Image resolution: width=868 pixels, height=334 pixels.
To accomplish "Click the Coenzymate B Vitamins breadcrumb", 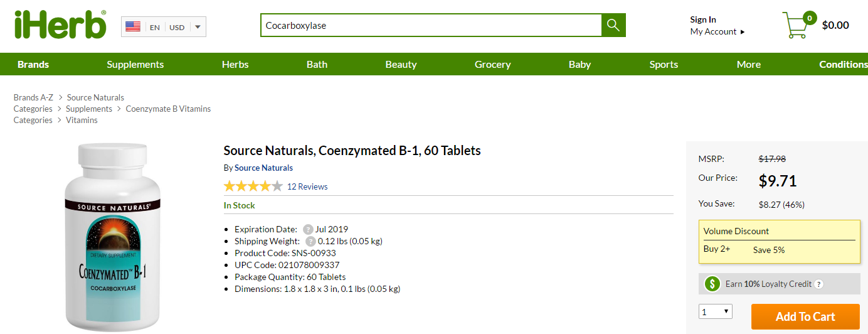I will tap(168, 109).
